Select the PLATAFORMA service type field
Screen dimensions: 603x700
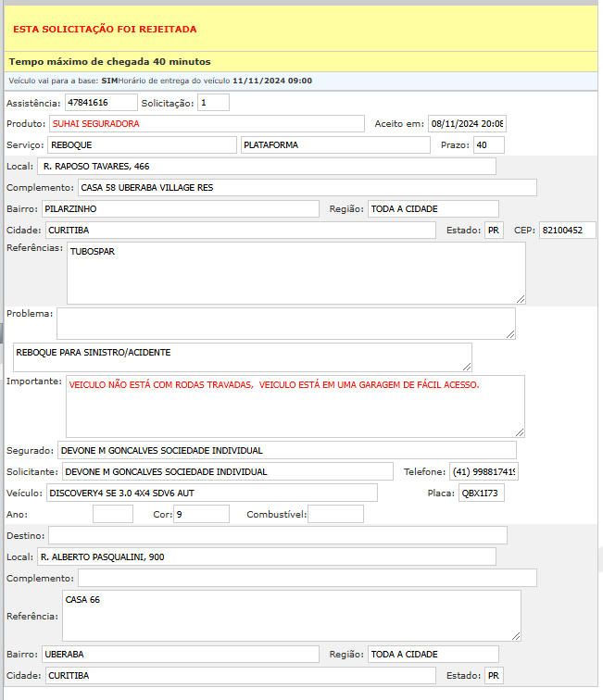coord(334,145)
